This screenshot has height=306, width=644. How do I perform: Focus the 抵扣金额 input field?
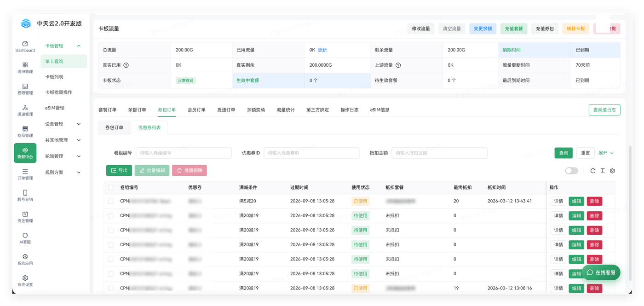[x=439, y=153]
